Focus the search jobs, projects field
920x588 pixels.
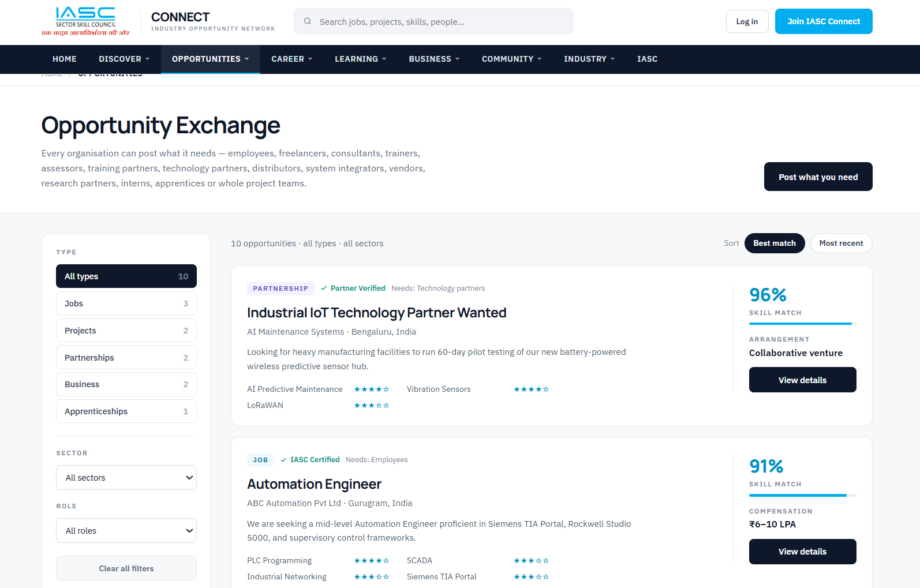coord(433,21)
